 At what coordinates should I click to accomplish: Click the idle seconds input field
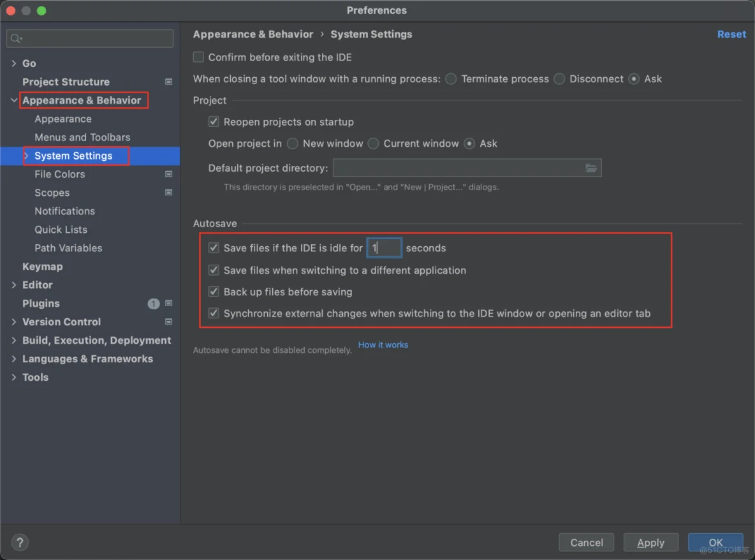point(385,248)
